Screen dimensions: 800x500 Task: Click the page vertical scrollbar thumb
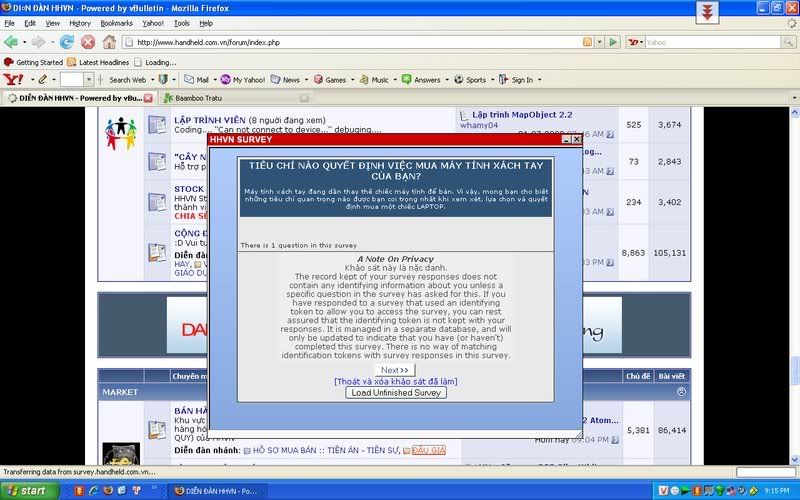[x=794, y=370]
